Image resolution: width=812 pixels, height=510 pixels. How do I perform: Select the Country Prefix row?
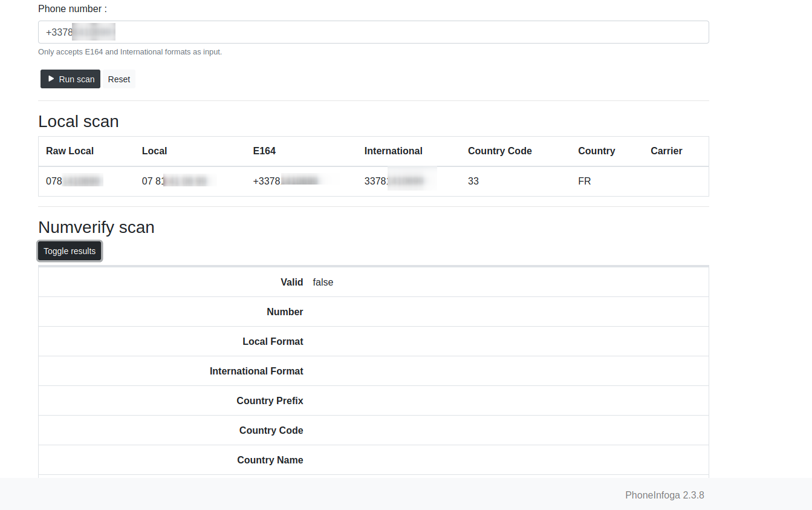coord(270,400)
